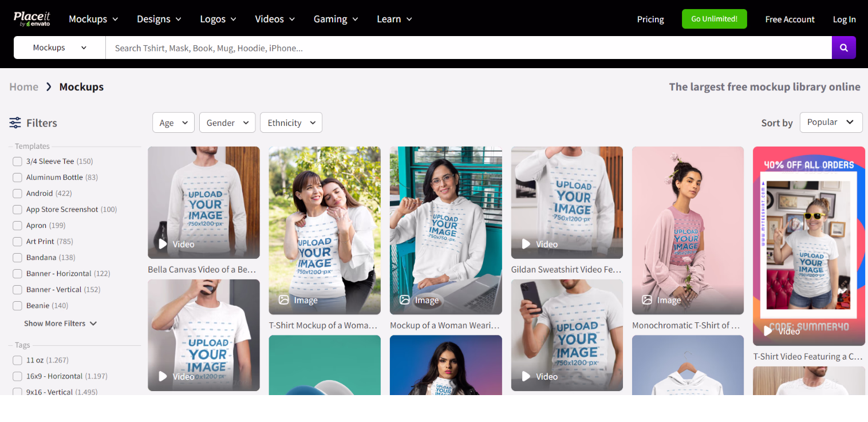Open the white hoodie on hanger thumbnail
The image size is (868, 422).
pyautogui.click(x=688, y=365)
